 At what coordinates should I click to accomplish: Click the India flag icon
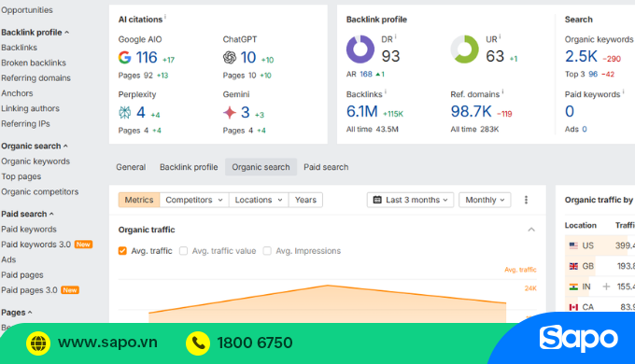573,287
